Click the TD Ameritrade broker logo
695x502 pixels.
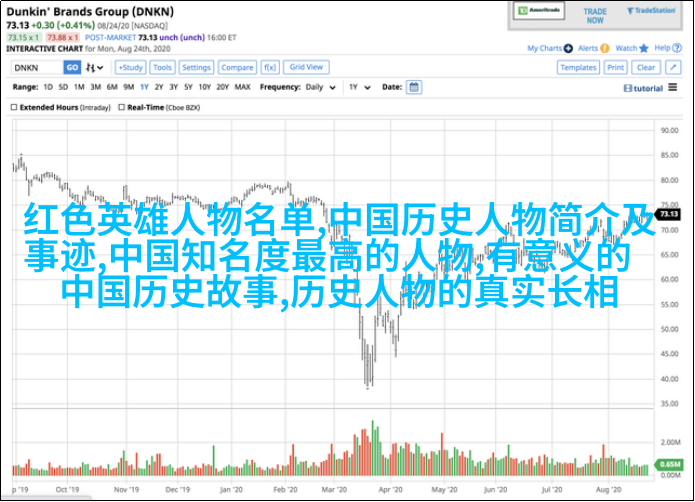539,11
